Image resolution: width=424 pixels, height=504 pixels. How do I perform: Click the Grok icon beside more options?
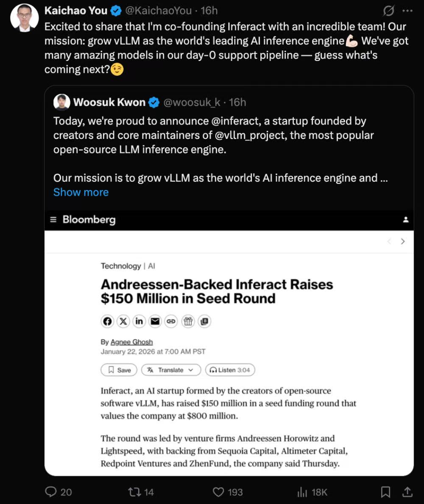388,11
